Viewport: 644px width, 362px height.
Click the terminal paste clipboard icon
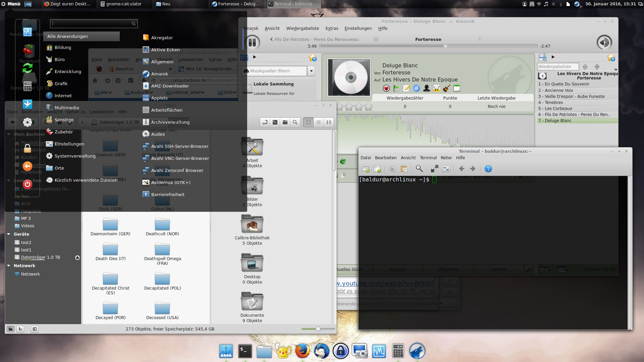(404, 169)
